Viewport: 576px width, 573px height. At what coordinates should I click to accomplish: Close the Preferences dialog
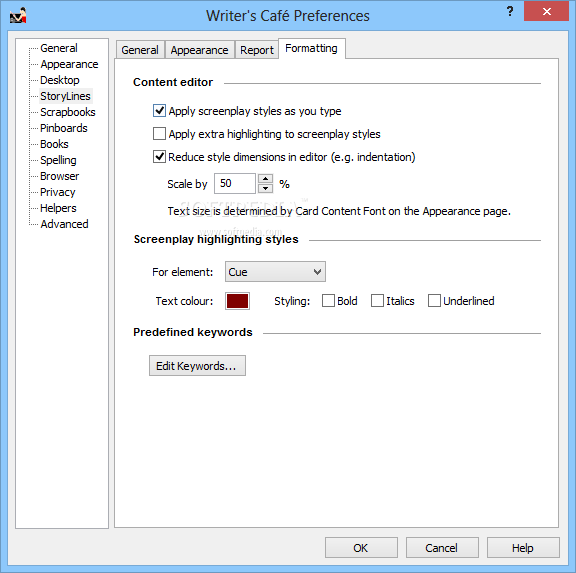click(546, 11)
